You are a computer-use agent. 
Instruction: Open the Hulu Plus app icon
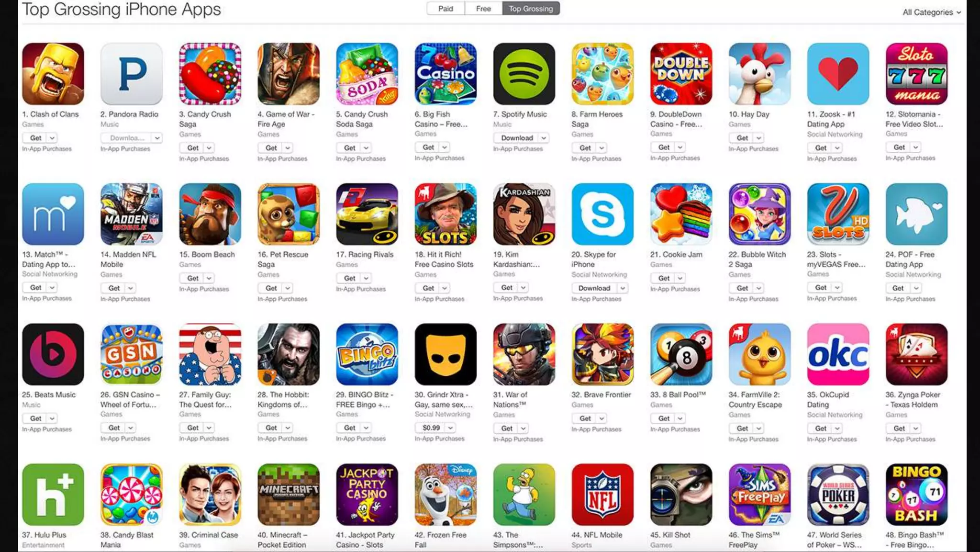click(53, 495)
